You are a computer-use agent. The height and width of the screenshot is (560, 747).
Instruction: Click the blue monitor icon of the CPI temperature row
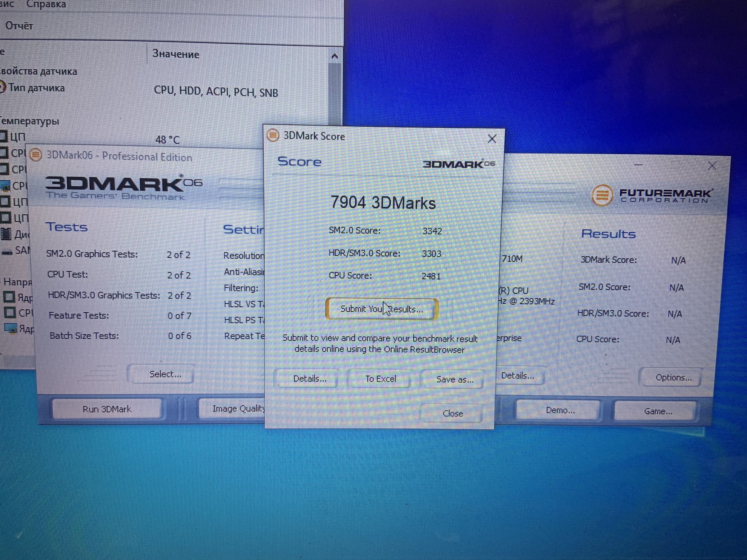[x=5, y=185]
